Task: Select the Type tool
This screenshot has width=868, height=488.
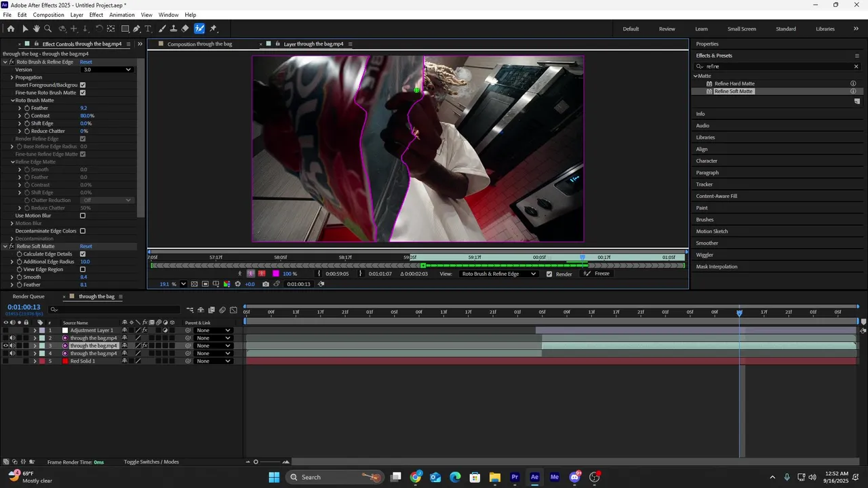Action: tap(148, 28)
